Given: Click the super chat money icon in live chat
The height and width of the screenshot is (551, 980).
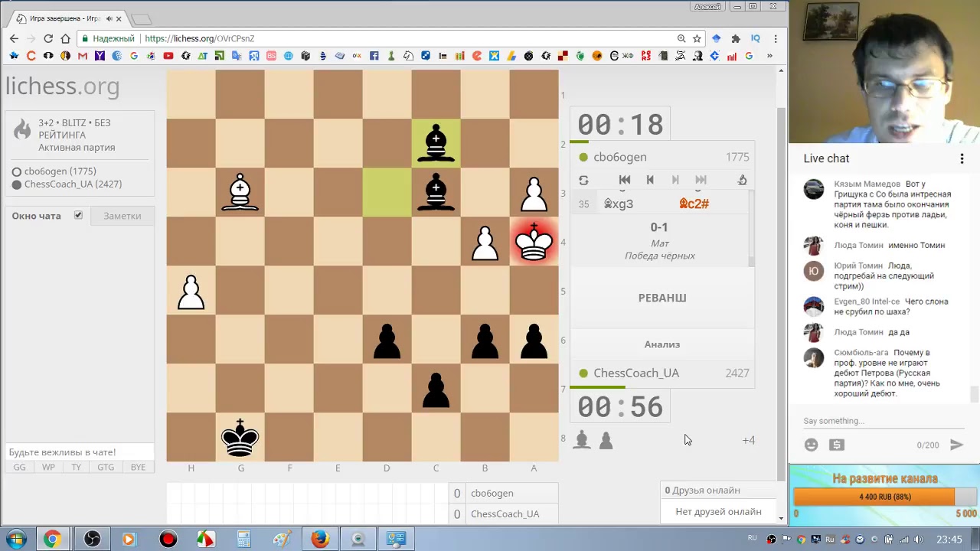Looking at the screenshot, I should 836,445.
